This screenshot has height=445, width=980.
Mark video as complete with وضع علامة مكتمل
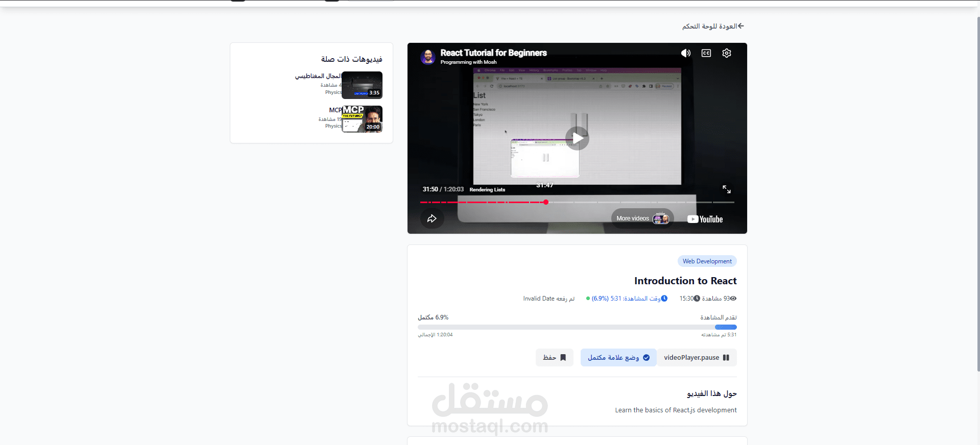pos(618,358)
